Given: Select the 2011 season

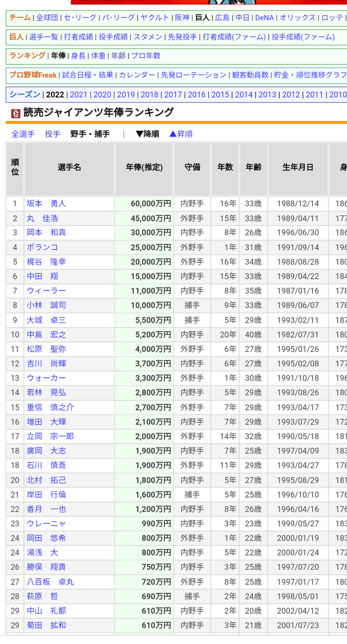Looking at the screenshot, I should coord(314,95).
